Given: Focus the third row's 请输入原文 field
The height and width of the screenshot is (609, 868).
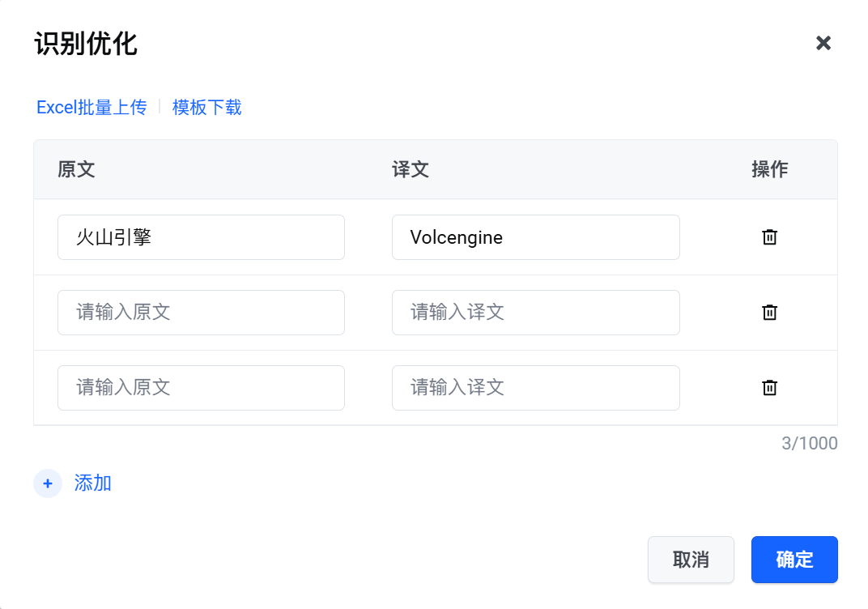Looking at the screenshot, I should tap(201, 388).
